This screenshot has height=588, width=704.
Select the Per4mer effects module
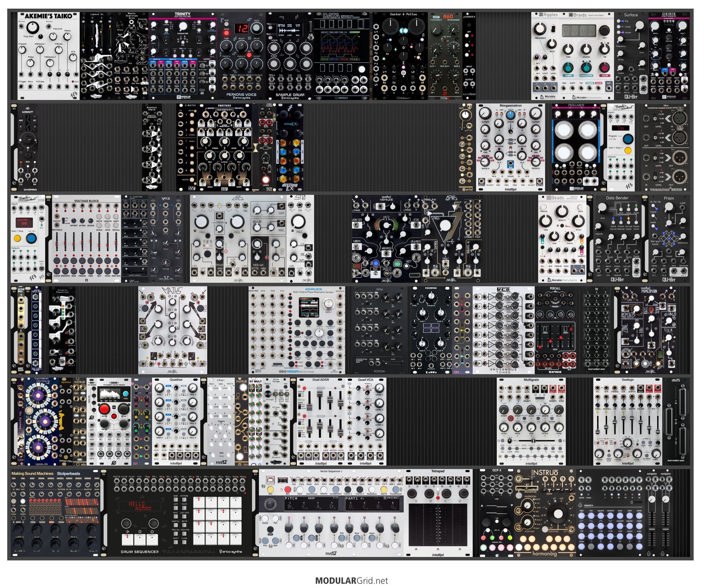[576, 148]
